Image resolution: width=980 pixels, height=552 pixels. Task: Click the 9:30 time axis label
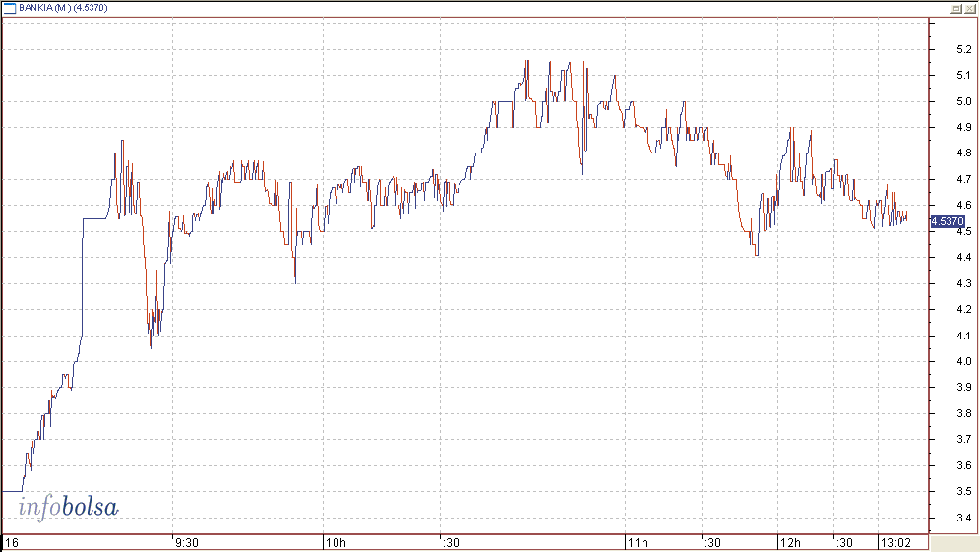click(187, 542)
